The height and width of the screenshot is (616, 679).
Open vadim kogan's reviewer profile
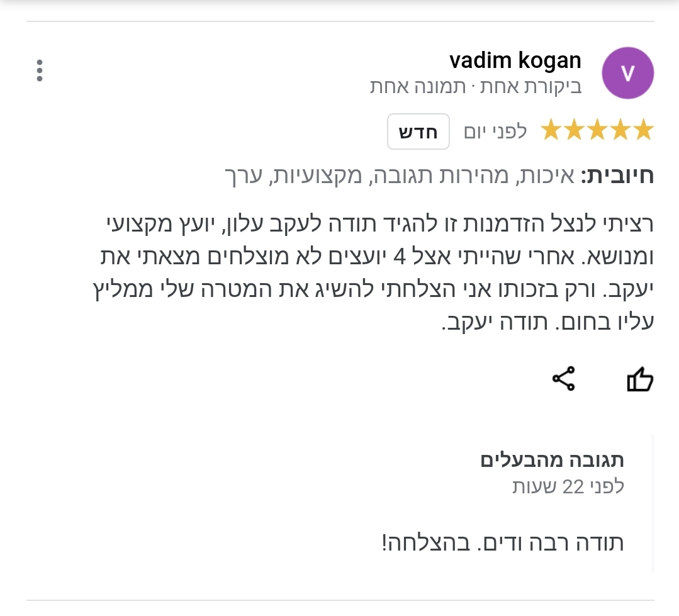515,60
